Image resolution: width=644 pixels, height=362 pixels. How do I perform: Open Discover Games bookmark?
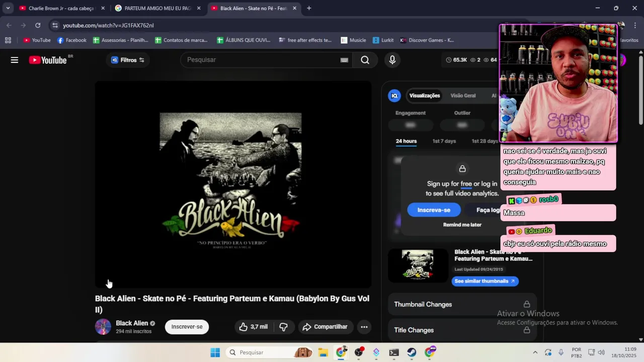tap(427, 40)
